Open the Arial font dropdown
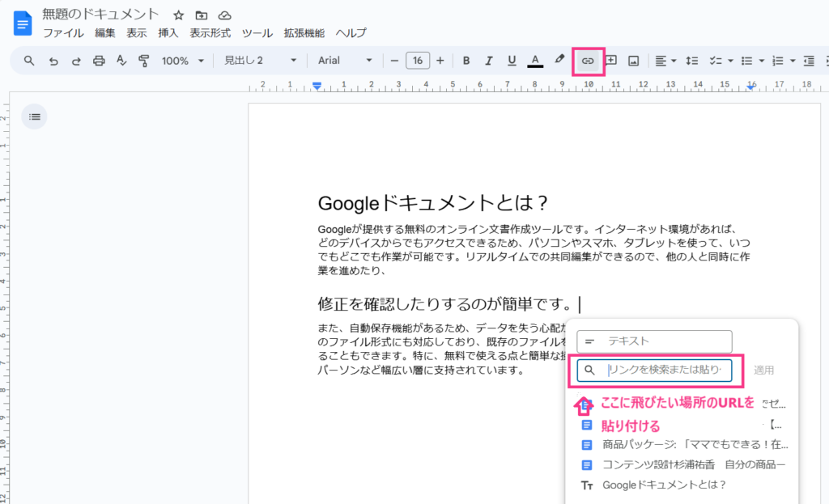 pos(345,61)
